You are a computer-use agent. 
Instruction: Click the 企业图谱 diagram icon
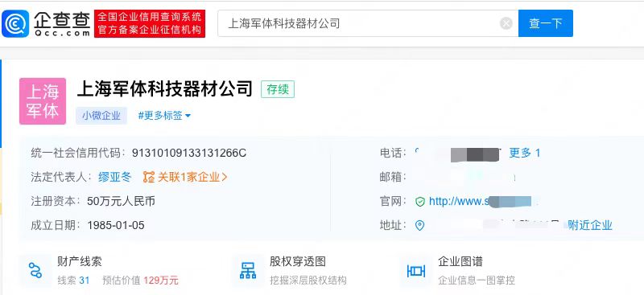coord(415,271)
